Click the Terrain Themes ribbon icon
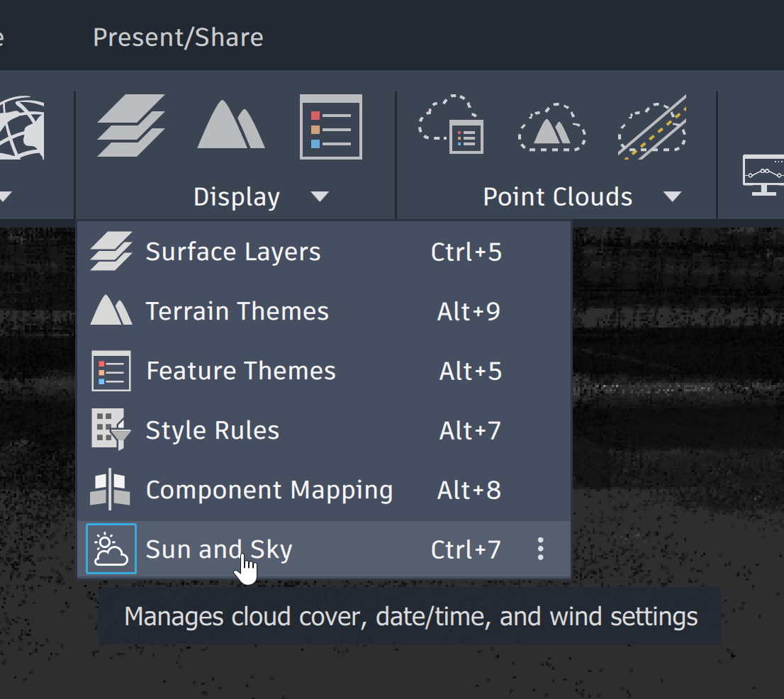The image size is (784, 699). [230, 125]
